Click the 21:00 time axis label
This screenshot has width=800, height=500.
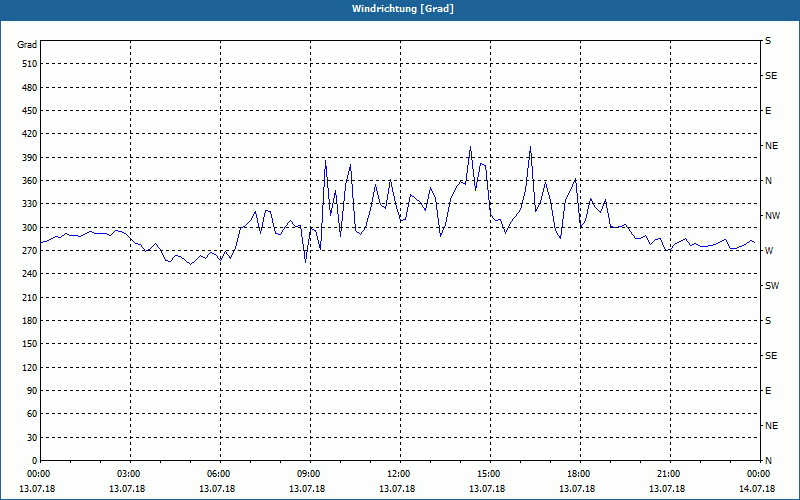click(x=668, y=474)
